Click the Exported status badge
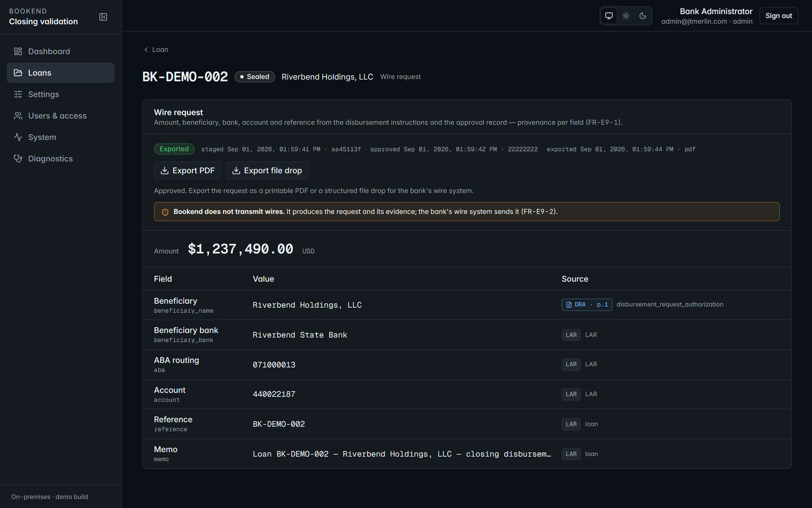Image resolution: width=812 pixels, height=508 pixels. (174, 149)
